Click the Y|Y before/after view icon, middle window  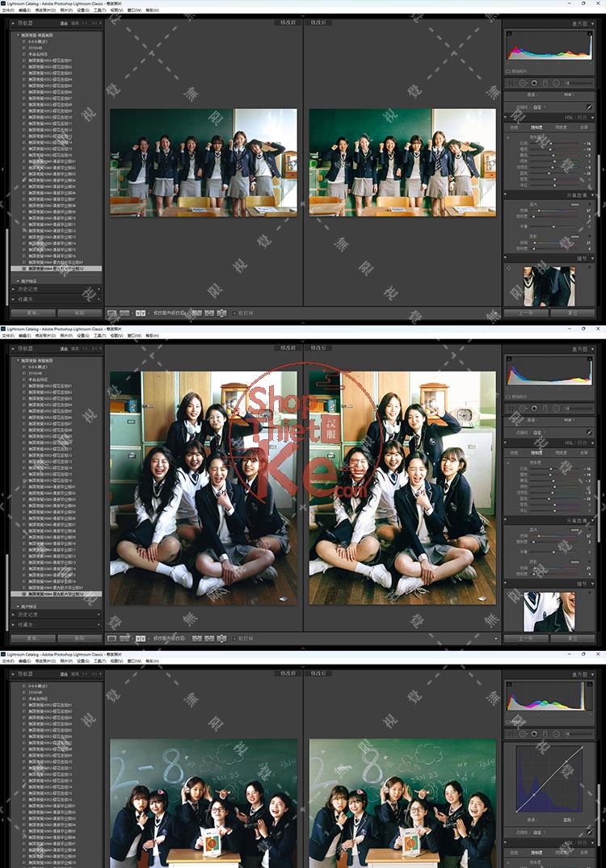point(140,638)
